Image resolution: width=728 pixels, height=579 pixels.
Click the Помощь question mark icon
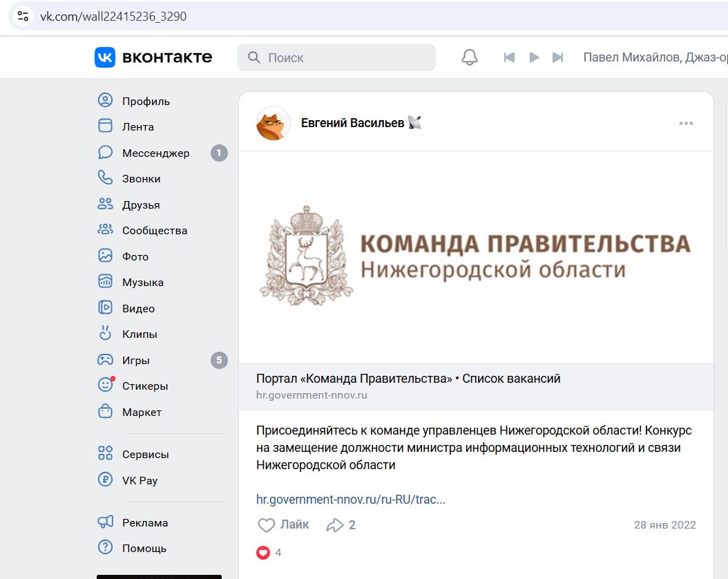106,547
